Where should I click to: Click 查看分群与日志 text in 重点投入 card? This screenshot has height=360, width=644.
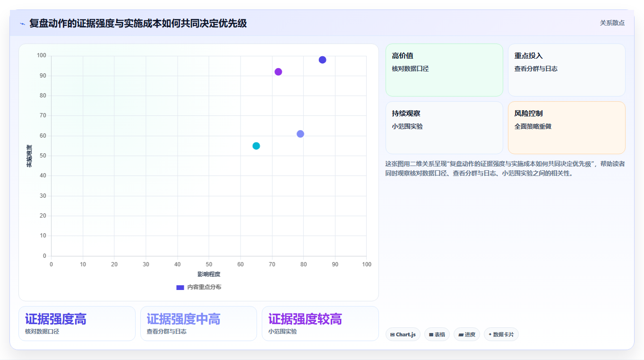536,69
